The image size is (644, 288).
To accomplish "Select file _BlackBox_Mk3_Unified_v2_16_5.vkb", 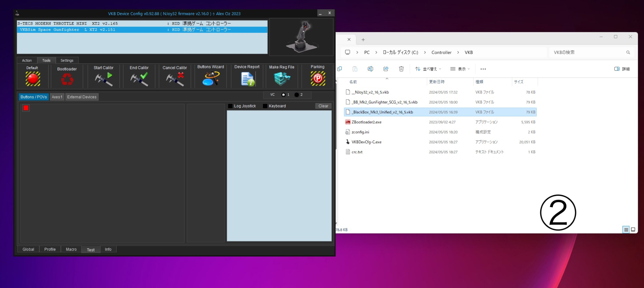I will click(x=440, y=112).
